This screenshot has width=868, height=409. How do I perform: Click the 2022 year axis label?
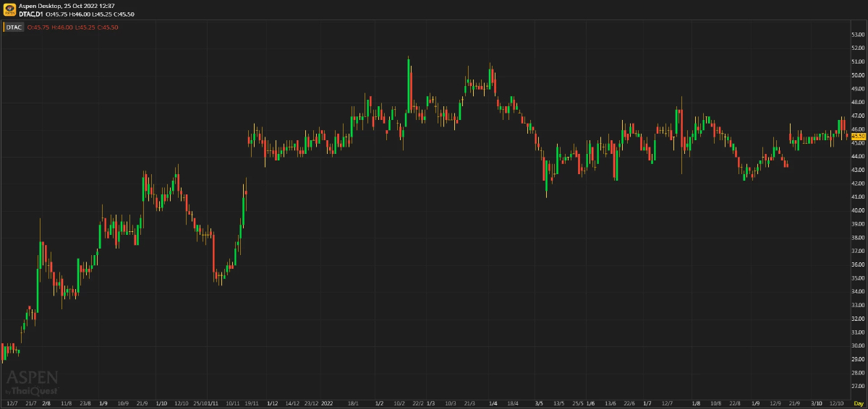point(327,402)
